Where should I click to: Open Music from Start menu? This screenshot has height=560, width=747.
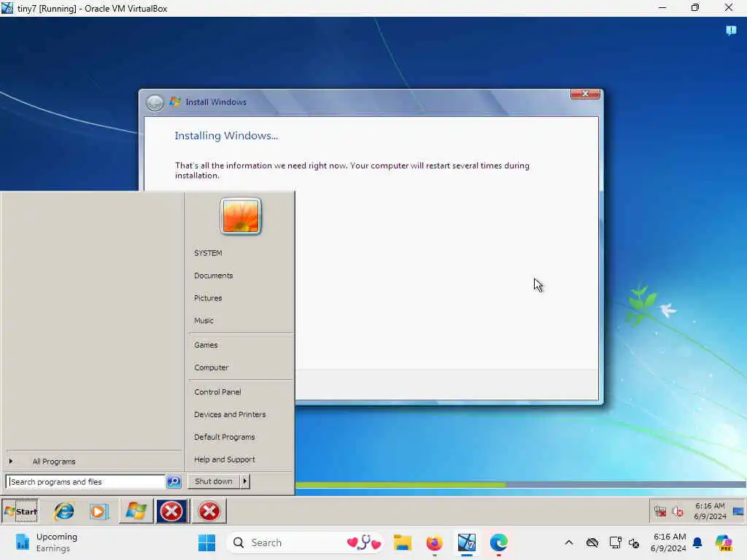coord(204,321)
